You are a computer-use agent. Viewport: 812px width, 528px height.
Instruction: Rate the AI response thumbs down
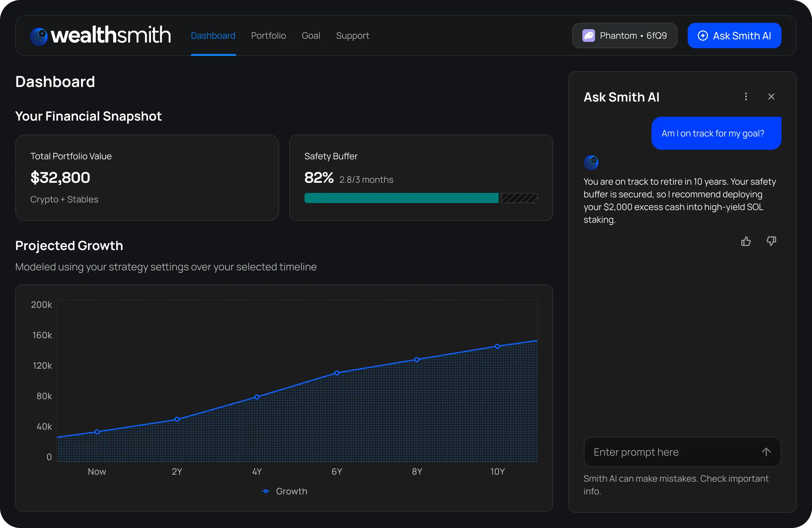pyautogui.click(x=771, y=241)
